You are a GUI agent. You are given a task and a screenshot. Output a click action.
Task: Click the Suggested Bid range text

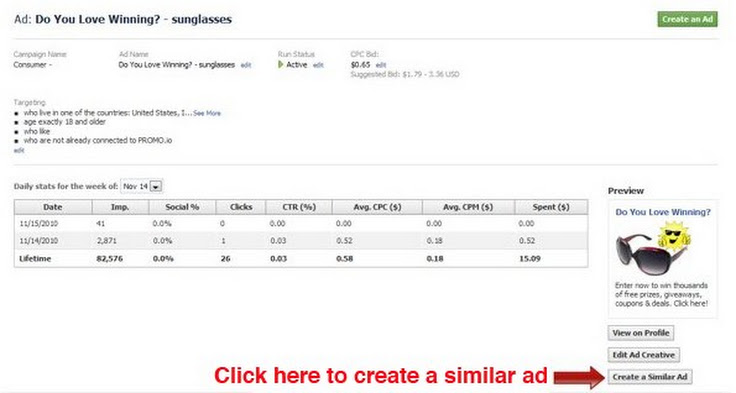click(x=405, y=75)
